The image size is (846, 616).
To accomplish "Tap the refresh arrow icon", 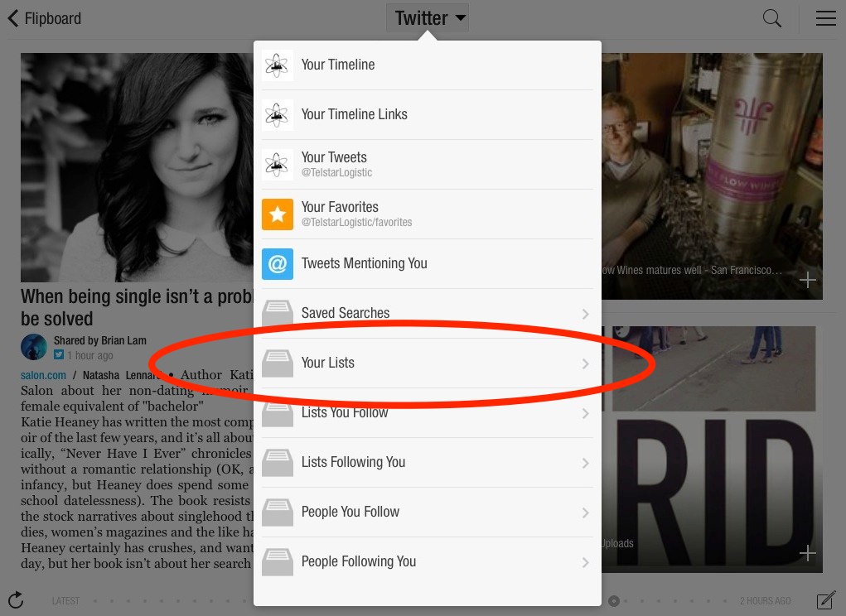I will click(15, 600).
